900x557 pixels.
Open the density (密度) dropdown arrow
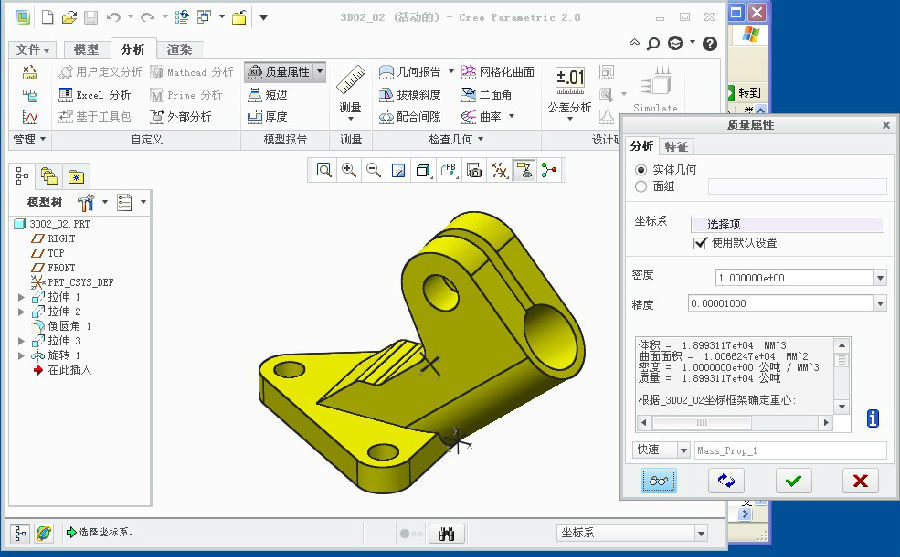tap(879, 278)
